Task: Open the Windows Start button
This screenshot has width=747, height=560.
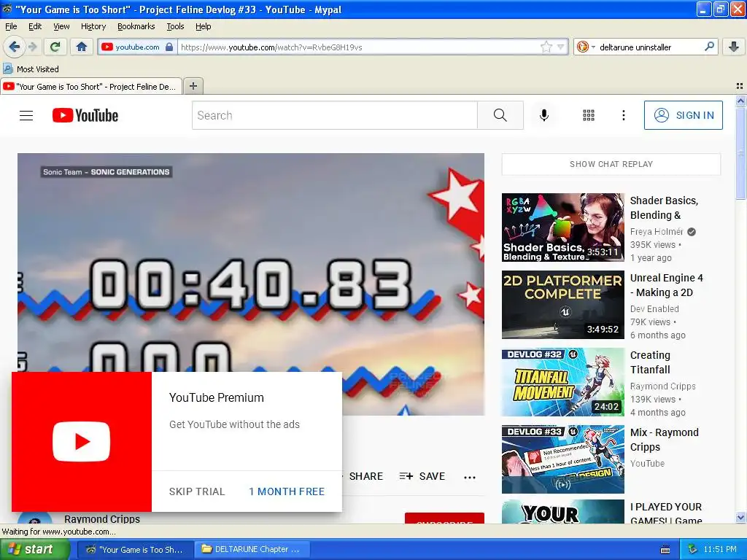Action: [x=35, y=549]
